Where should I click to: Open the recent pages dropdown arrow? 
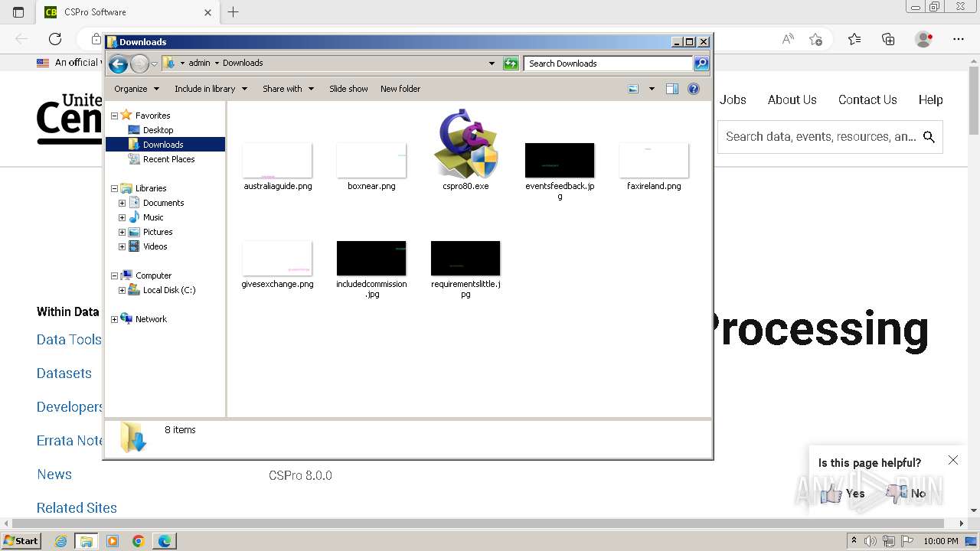tap(154, 64)
